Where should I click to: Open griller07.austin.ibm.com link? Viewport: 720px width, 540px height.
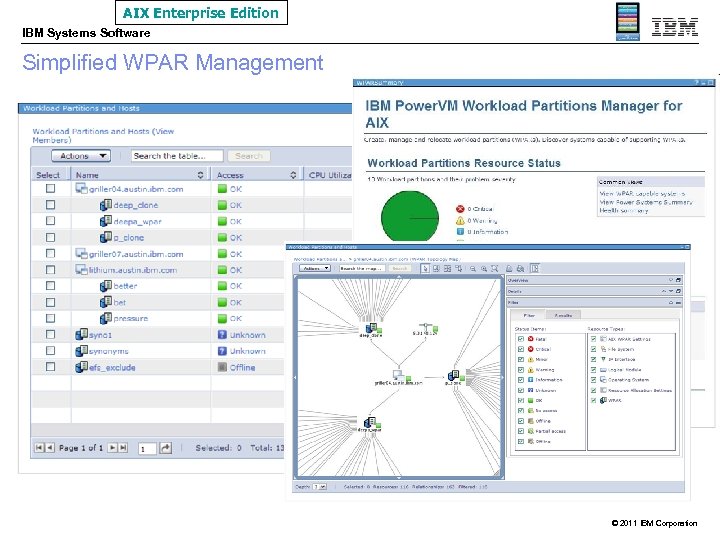[x=136, y=254]
